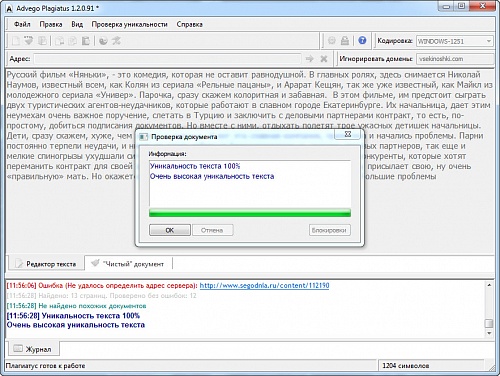The image size is (500, 376).
Task: Click green progress bar in dialog
Action: 250,213
